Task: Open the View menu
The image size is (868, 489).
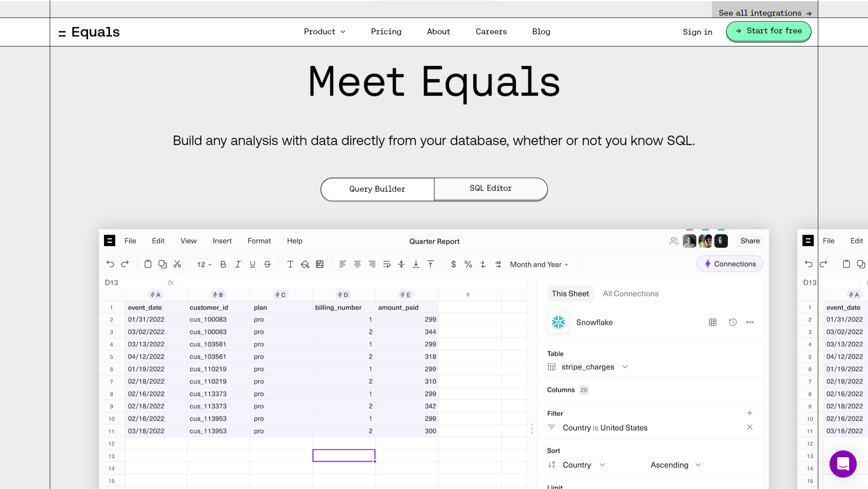Action: click(189, 241)
